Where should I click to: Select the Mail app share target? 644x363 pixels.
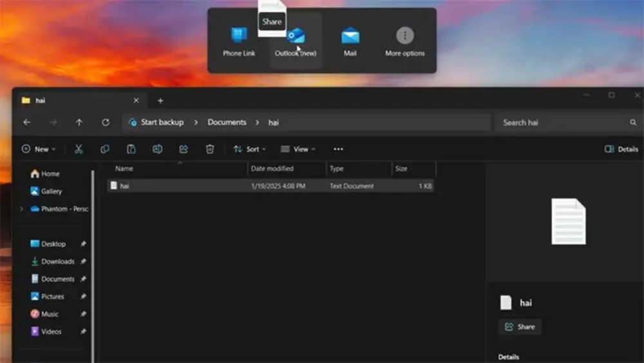(x=350, y=42)
